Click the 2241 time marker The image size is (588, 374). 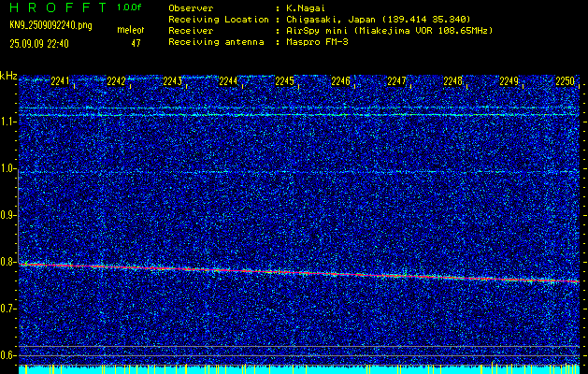(x=60, y=81)
